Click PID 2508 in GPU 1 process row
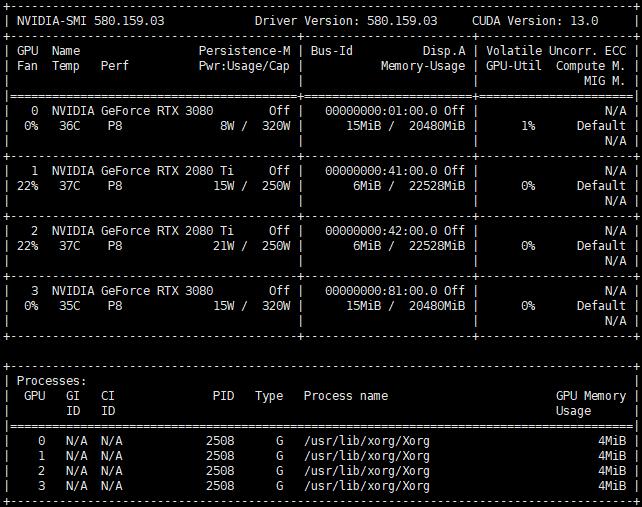The image size is (642, 507). click(x=220, y=456)
